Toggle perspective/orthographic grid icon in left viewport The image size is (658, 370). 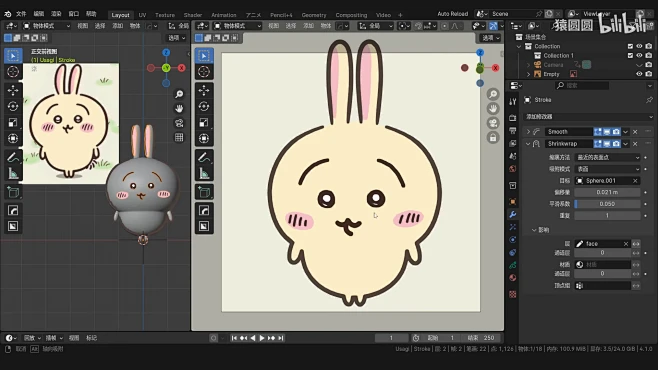coord(179,137)
